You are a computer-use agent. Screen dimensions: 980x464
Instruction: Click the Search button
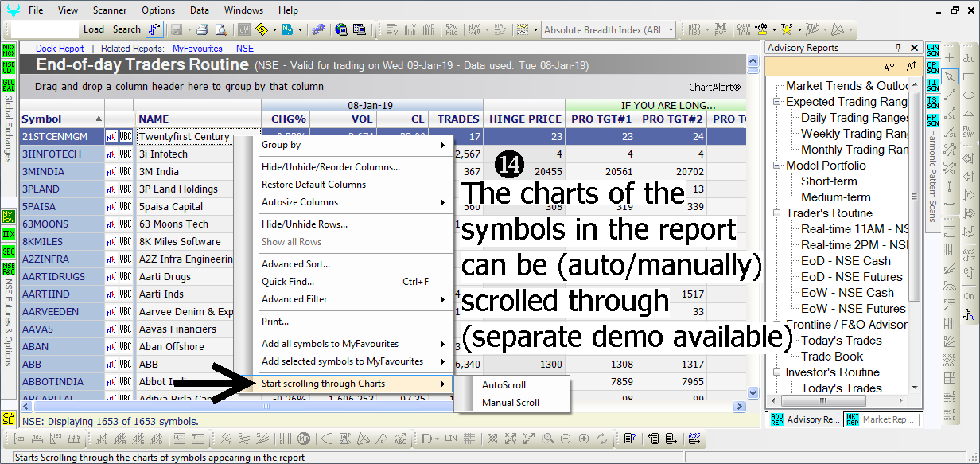coord(126,29)
